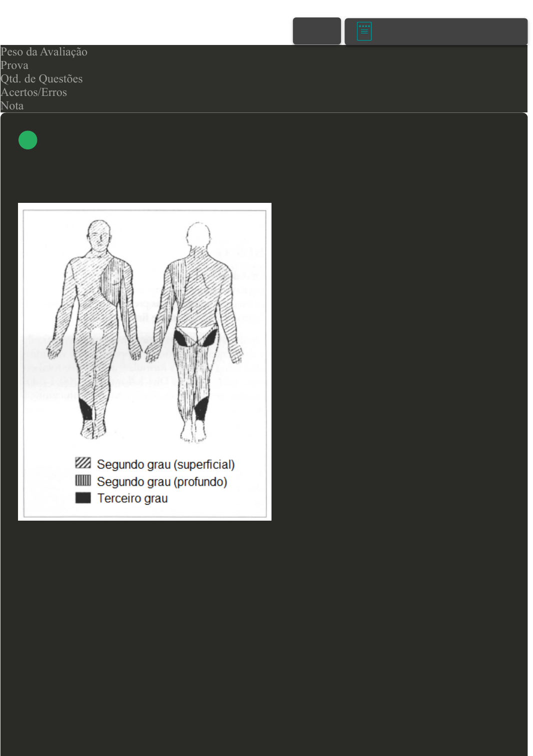Click the Segundo grau (profundo) legend text
The height and width of the screenshot is (756, 533).
click(x=162, y=482)
